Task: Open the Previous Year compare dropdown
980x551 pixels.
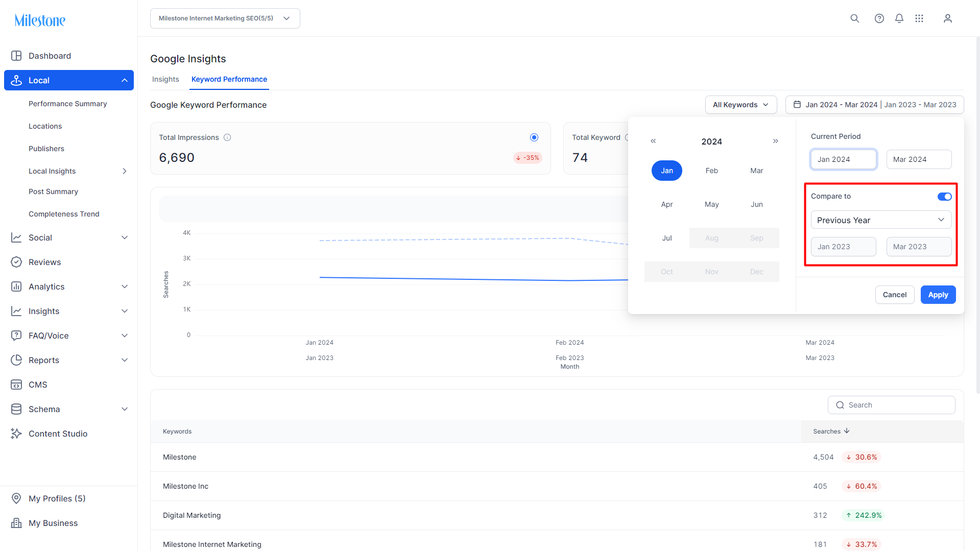Action: pos(881,220)
